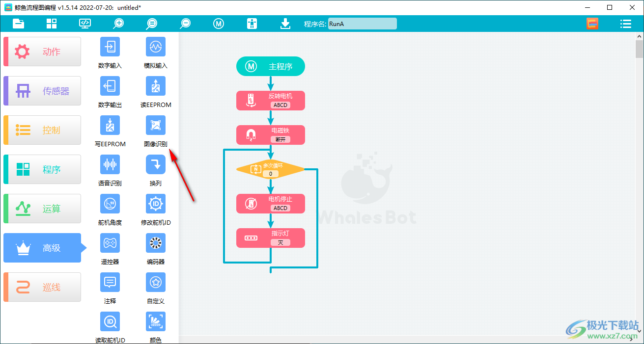Select the 编码器 block icon
Image resolution: width=644 pixels, height=344 pixels.
point(155,243)
